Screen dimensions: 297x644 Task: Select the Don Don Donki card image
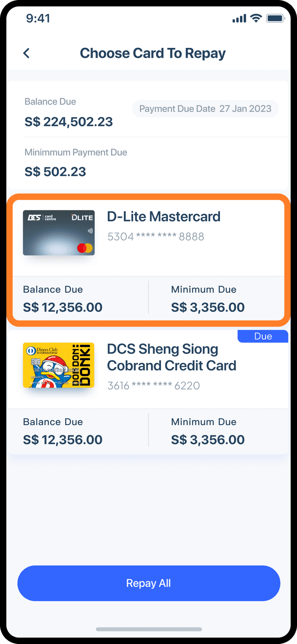pyautogui.click(x=58, y=365)
